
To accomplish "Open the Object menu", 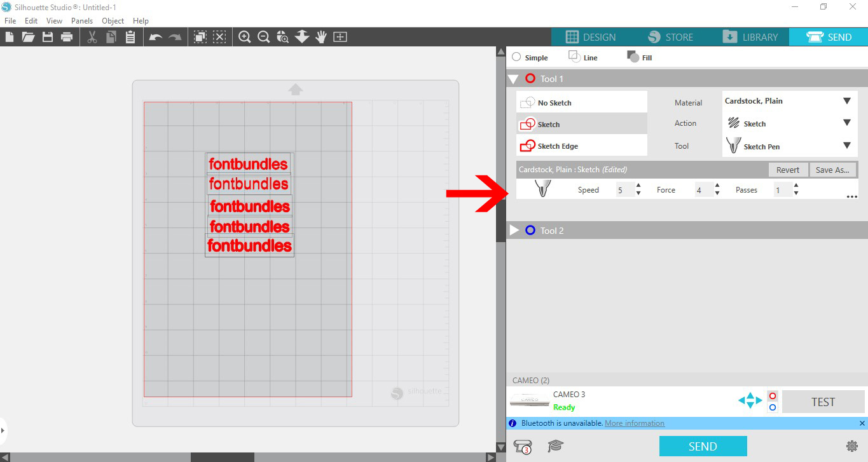I will [x=113, y=20].
